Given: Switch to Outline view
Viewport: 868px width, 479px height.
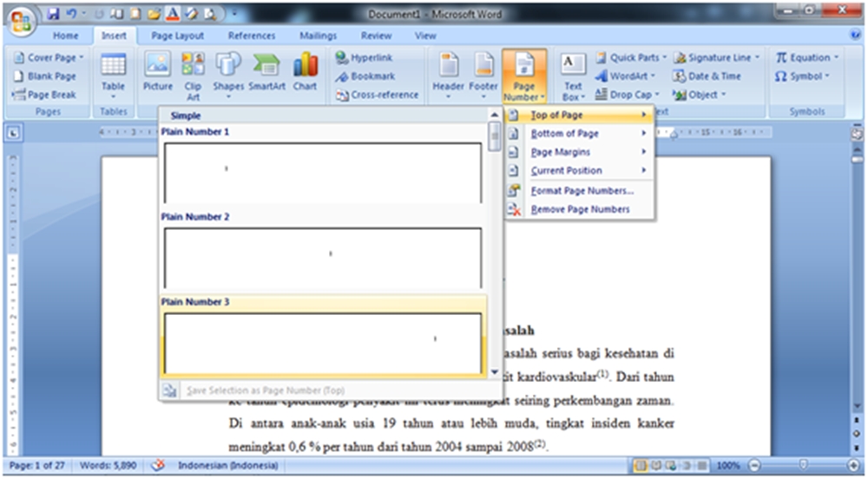Looking at the screenshot, I should coord(687,466).
